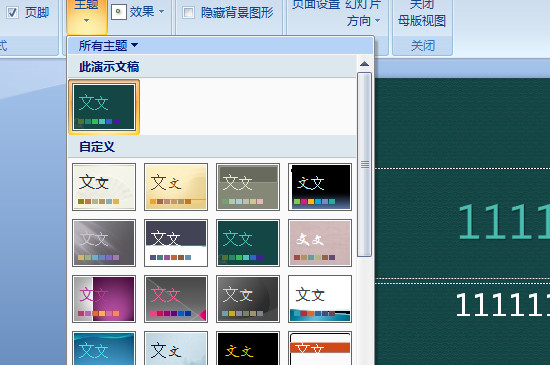
Task: Select the white theme with blue wave footer
Action: [320, 299]
